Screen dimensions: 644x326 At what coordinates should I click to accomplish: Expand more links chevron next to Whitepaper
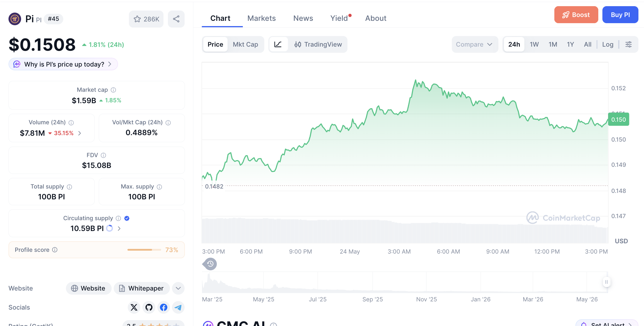178,288
